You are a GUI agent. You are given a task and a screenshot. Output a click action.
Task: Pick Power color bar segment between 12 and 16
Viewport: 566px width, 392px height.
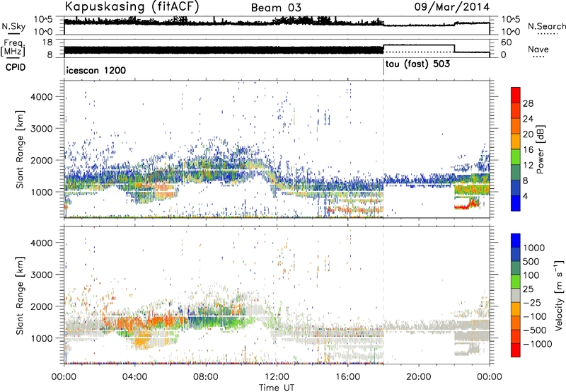pos(516,157)
